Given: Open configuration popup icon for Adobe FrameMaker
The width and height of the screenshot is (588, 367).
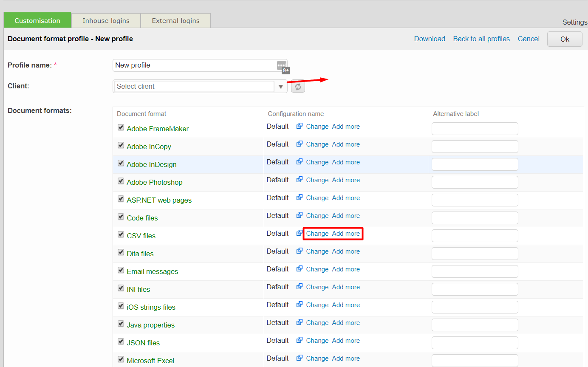Looking at the screenshot, I should (x=300, y=126).
